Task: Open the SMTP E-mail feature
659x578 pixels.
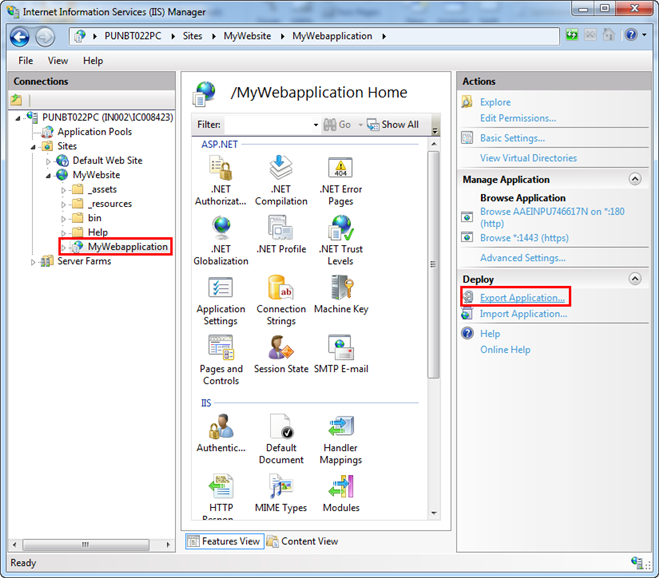Action: click(x=340, y=348)
